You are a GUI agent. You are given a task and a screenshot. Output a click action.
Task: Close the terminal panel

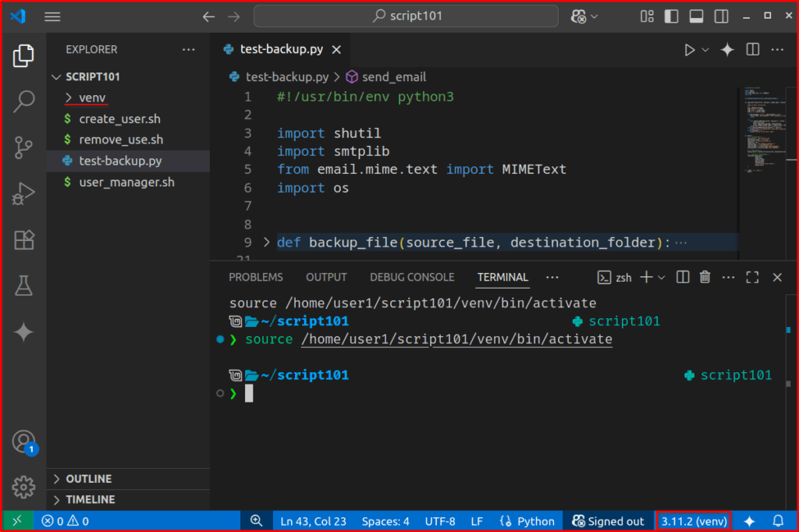[777, 277]
